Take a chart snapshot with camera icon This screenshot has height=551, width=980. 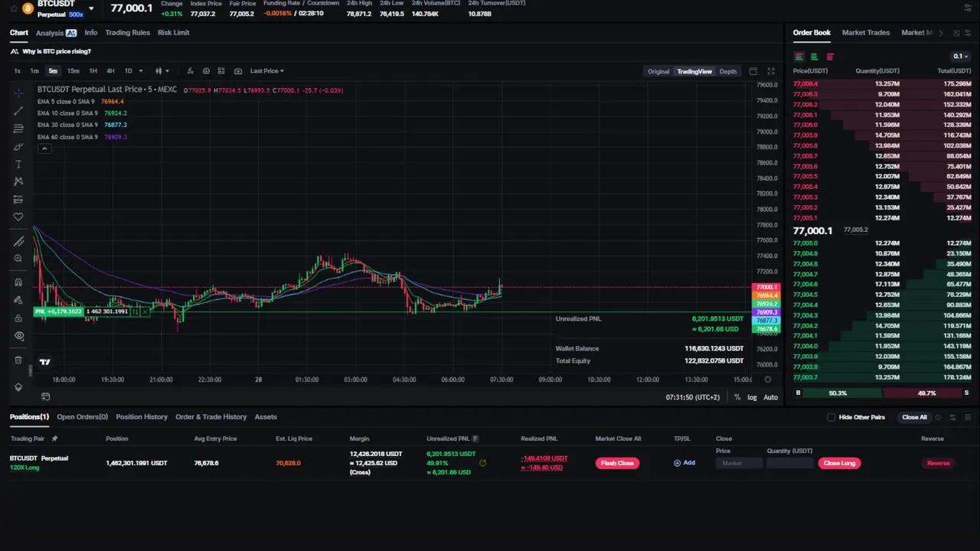click(238, 71)
